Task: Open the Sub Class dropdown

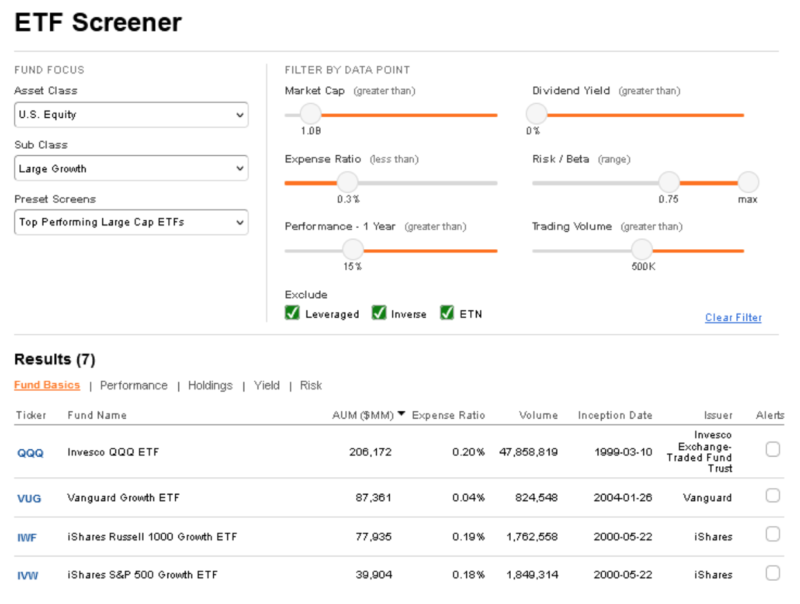Action: [131, 168]
